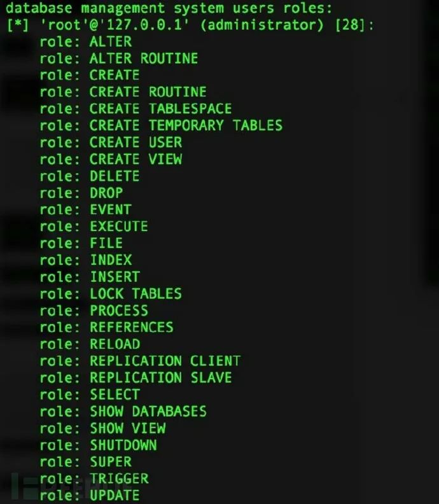Click the SHOW DATABASES role line
The height and width of the screenshot is (504, 439).
pyautogui.click(x=123, y=411)
